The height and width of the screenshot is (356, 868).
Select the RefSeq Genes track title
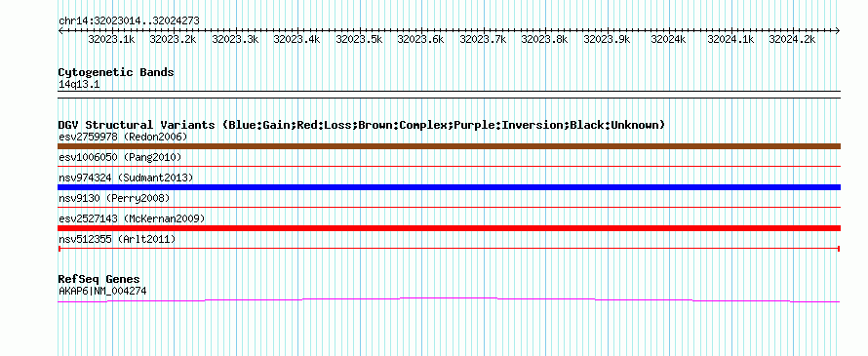(x=99, y=279)
